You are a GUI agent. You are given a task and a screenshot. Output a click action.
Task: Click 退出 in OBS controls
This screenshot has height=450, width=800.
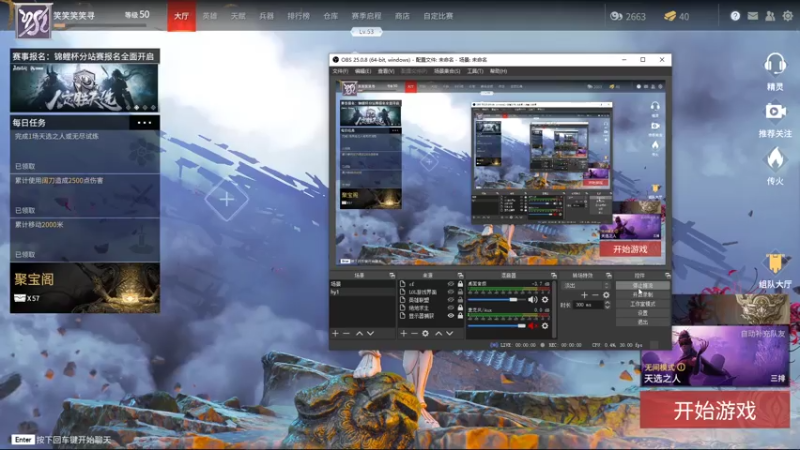(642, 322)
